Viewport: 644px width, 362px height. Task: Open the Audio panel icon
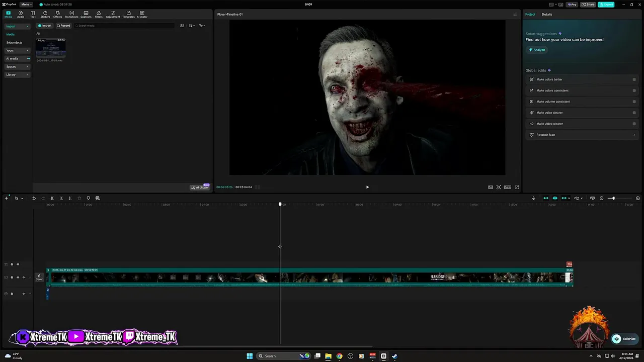(21, 14)
